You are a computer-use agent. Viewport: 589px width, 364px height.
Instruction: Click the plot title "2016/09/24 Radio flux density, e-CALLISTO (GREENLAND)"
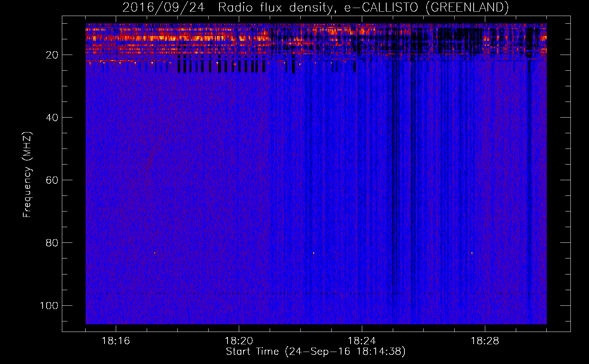point(315,8)
